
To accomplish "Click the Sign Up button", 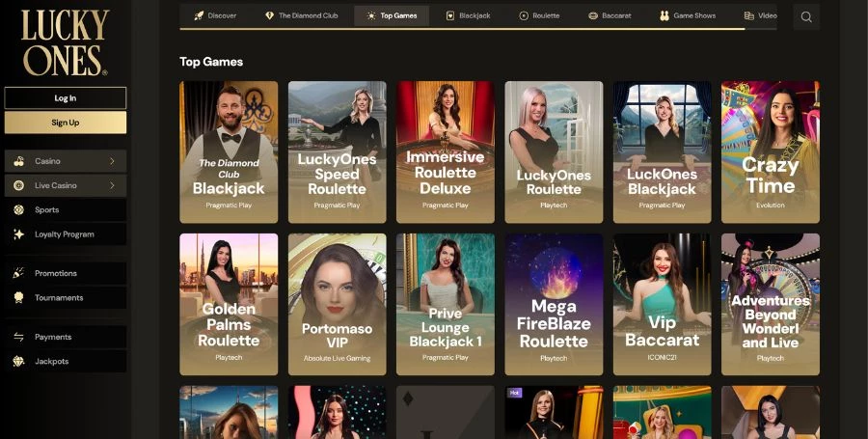I will [x=66, y=123].
